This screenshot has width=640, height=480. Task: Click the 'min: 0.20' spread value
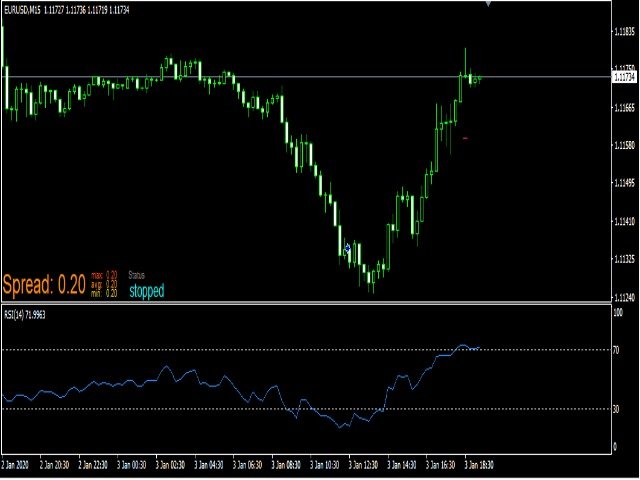(104, 293)
